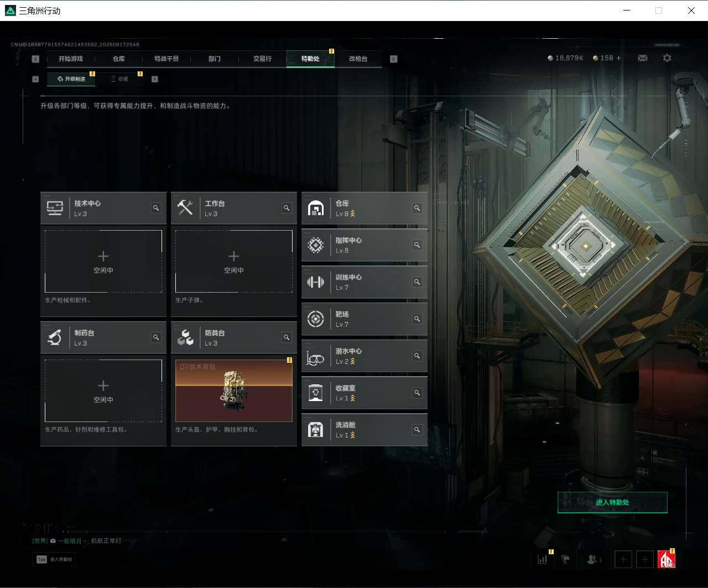Open the 改枪台 tab
The image size is (708, 588).
[x=358, y=59]
